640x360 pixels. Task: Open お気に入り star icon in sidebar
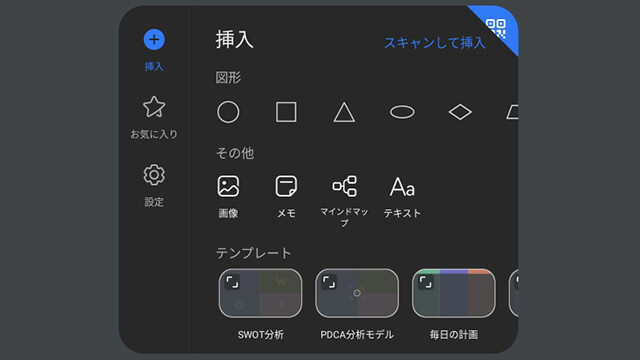(154, 107)
